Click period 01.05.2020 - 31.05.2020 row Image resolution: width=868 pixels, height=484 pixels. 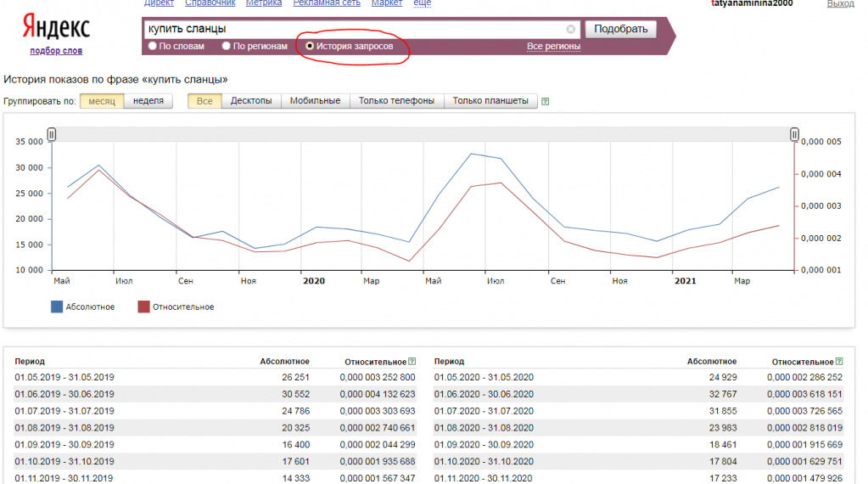click(639, 377)
